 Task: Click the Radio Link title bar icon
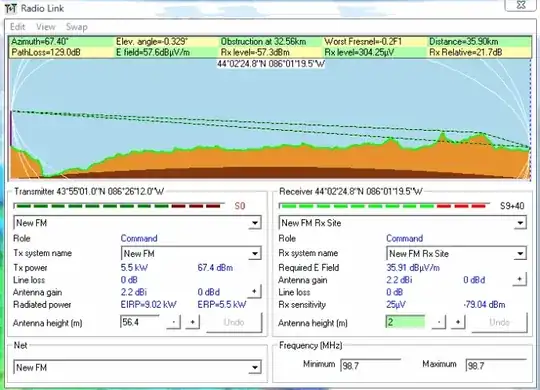click(x=11, y=8)
